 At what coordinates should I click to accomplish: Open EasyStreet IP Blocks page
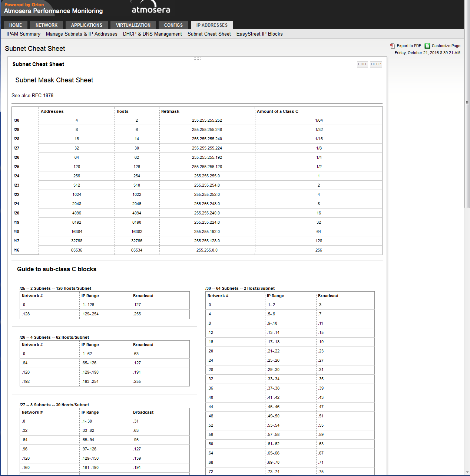coord(259,34)
